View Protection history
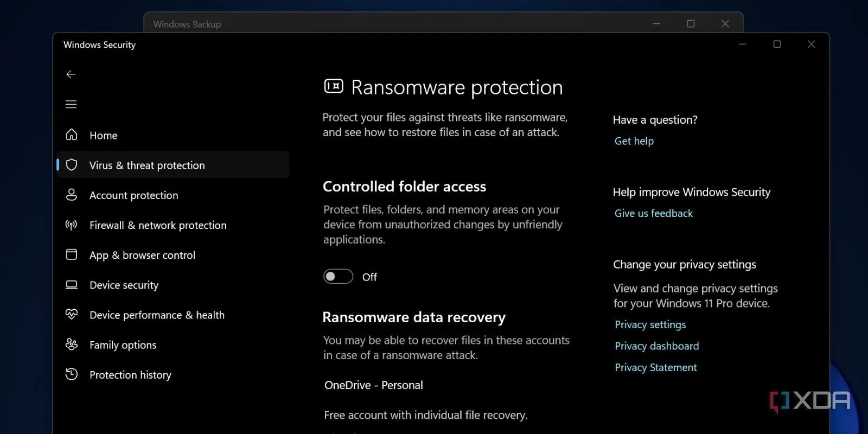Screen dimensions: 868x434 pos(173,375)
